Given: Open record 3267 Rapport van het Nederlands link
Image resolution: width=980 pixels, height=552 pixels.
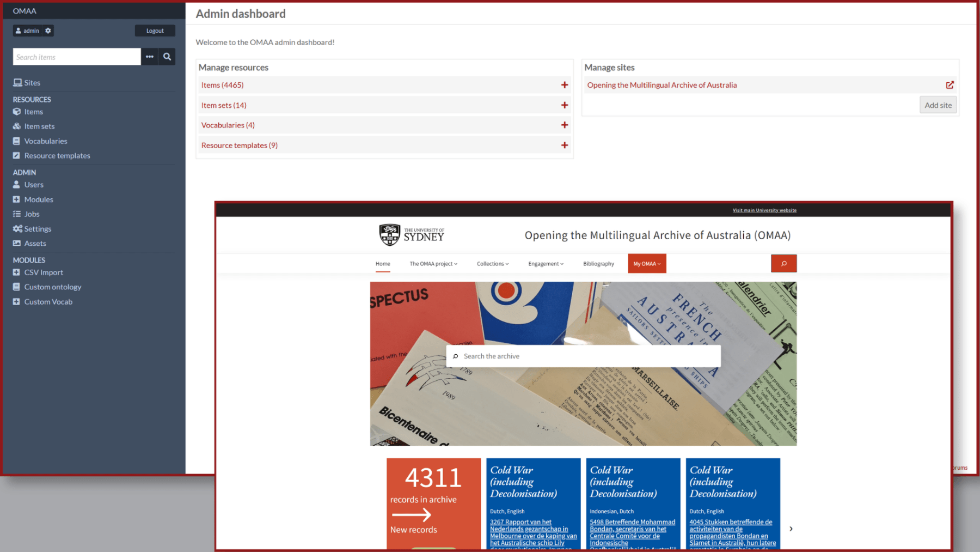Looking at the screenshot, I should click(x=533, y=536).
